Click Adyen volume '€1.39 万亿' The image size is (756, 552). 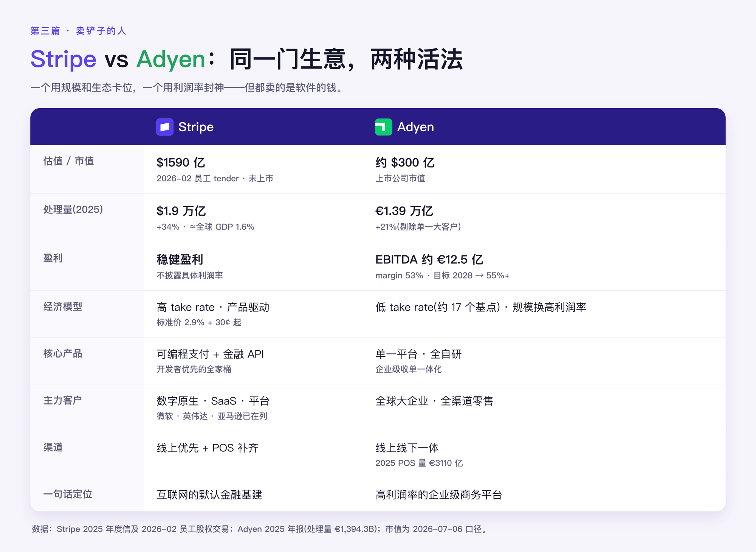pyautogui.click(x=404, y=211)
